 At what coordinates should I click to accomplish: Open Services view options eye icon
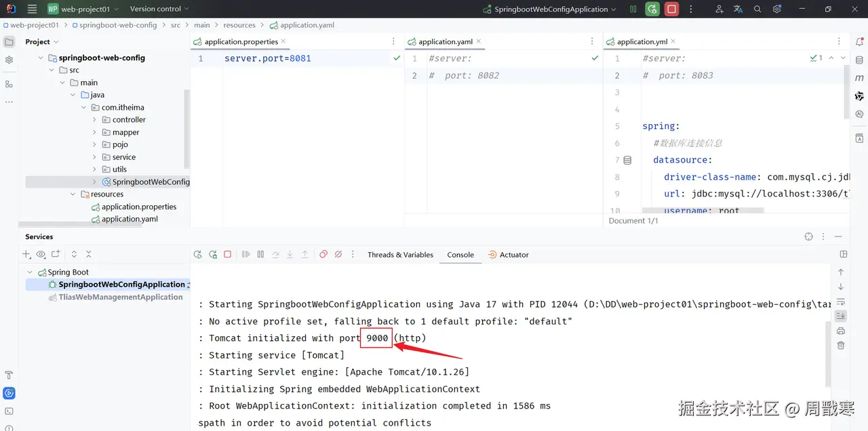click(x=41, y=254)
